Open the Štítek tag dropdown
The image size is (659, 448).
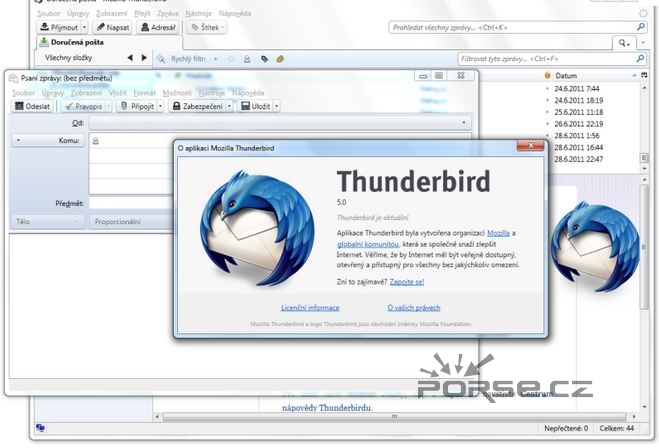pos(208,27)
